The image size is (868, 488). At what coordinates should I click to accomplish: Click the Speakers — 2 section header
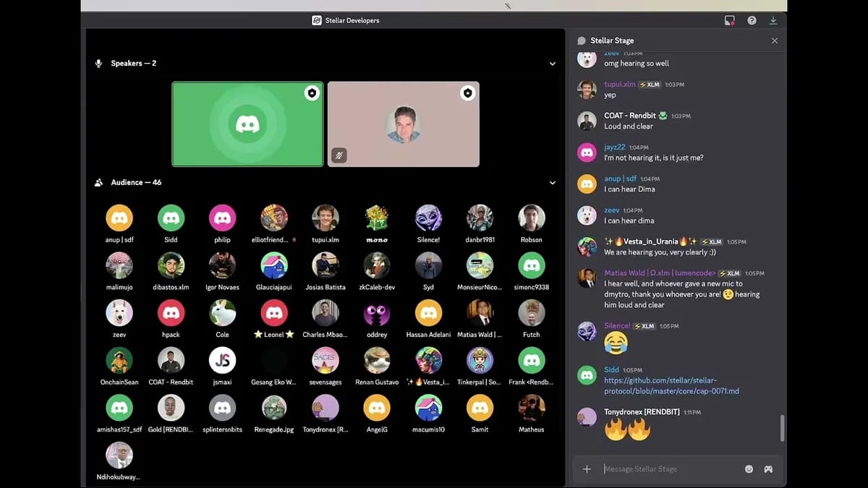tap(133, 64)
